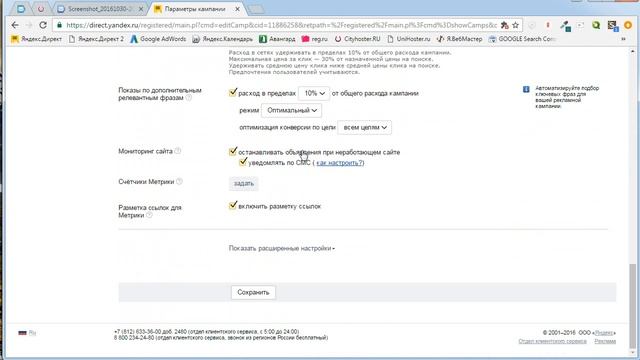
Task: Open the Авангард bookmark
Action: click(x=277, y=39)
